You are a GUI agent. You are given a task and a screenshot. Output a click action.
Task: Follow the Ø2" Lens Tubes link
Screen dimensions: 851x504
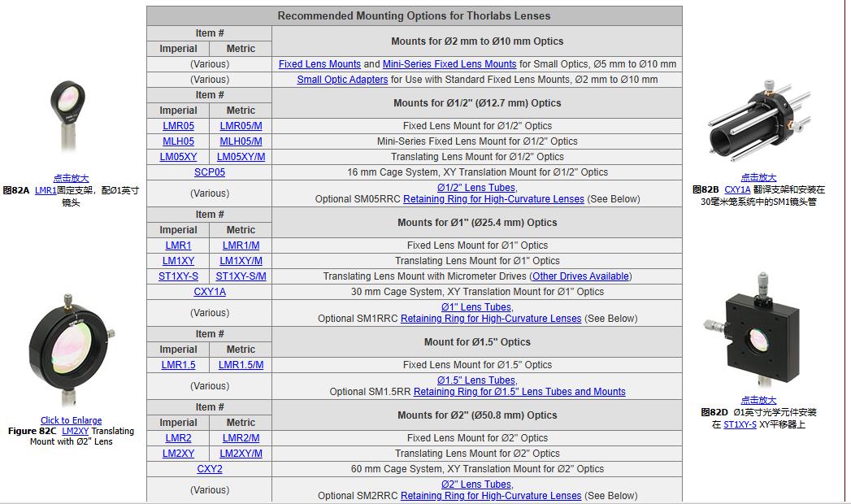point(476,484)
